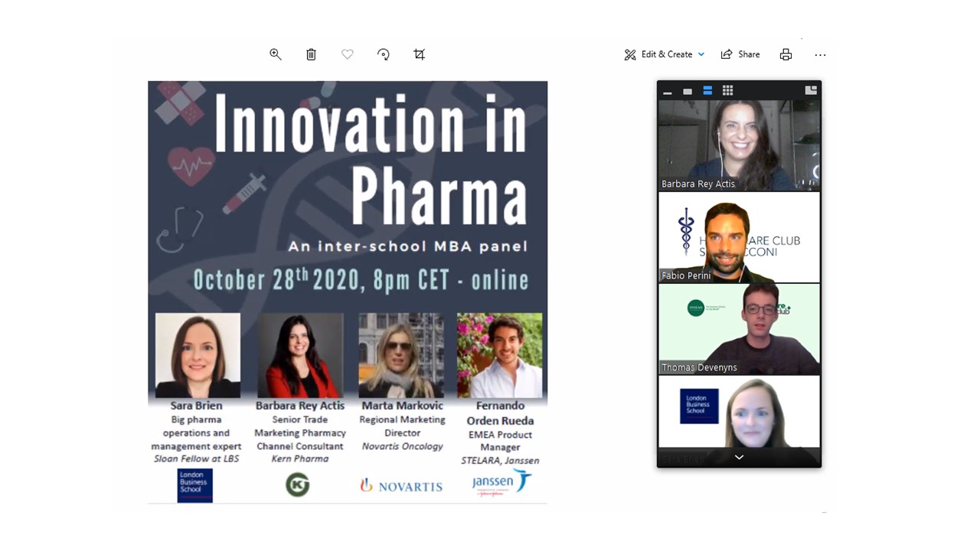980x551 pixels.
Task: Expand the Edit & Create dropdown
Action: (665, 54)
